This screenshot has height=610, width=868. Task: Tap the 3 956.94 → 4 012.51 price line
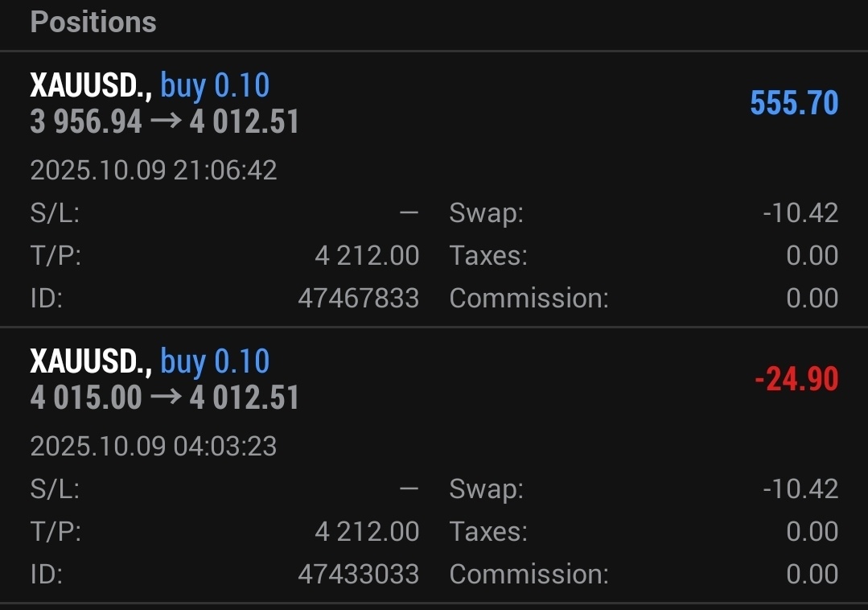pyautogui.click(x=164, y=122)
